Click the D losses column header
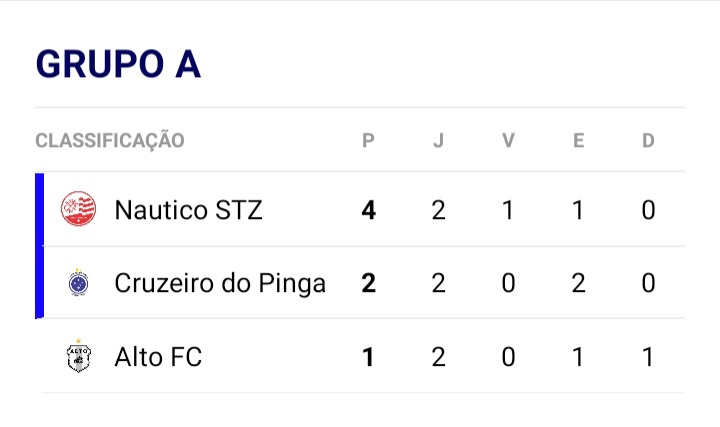The width and height of the screenshot is (720, 427). [x=648, y=140]
